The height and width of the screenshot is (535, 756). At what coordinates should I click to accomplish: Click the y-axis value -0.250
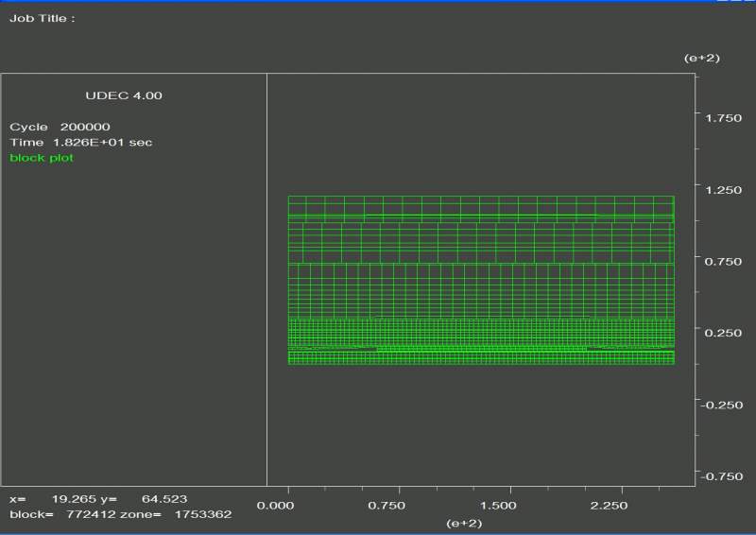click(722, 405)
